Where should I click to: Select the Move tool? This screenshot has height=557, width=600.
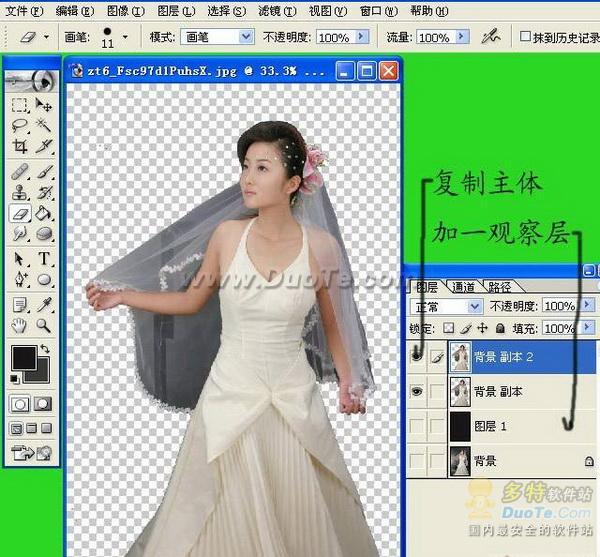click(44, 104)
